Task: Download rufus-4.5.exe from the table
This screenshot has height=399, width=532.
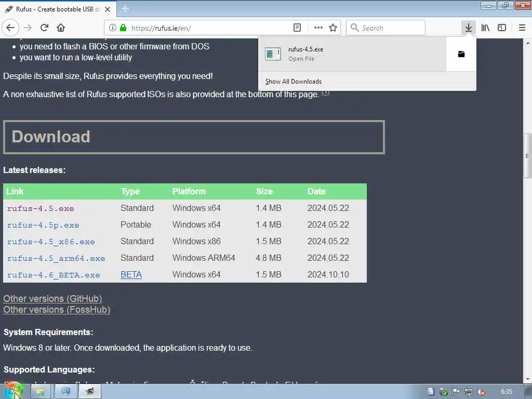Action: [x=41, y=208]
